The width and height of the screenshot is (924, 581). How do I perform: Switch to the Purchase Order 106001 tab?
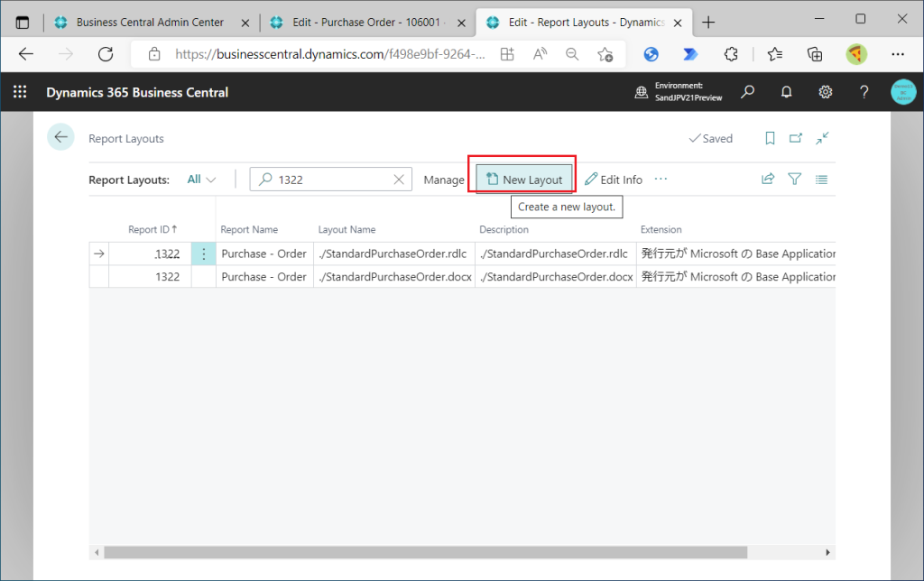tap(366, 23)
